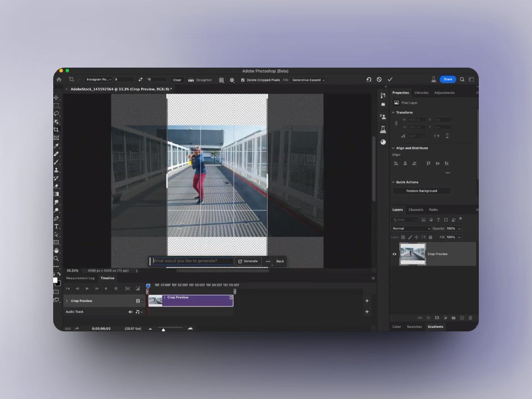Commit the crop with the checkmark

390,80
